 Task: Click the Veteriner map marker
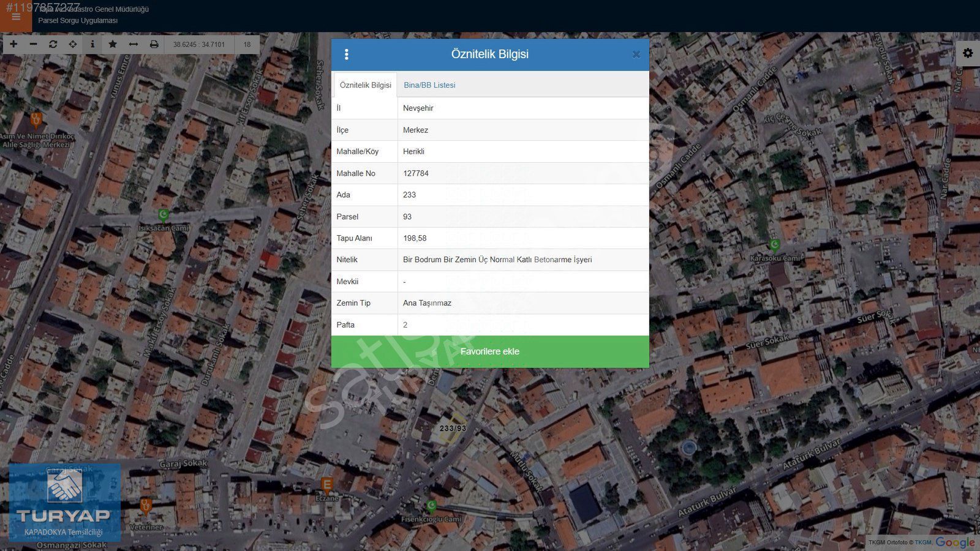click(146, 506)
